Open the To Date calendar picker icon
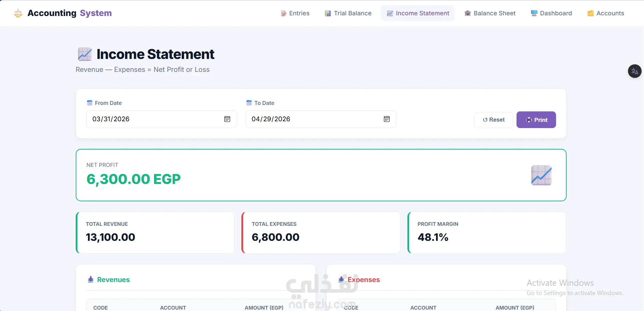The width and height of the screenshot is (644, 311). 387,119
